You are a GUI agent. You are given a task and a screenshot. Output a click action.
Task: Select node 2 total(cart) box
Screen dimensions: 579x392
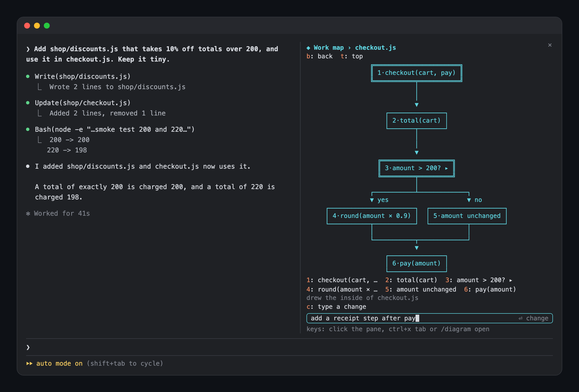click(x=416, y=121)
